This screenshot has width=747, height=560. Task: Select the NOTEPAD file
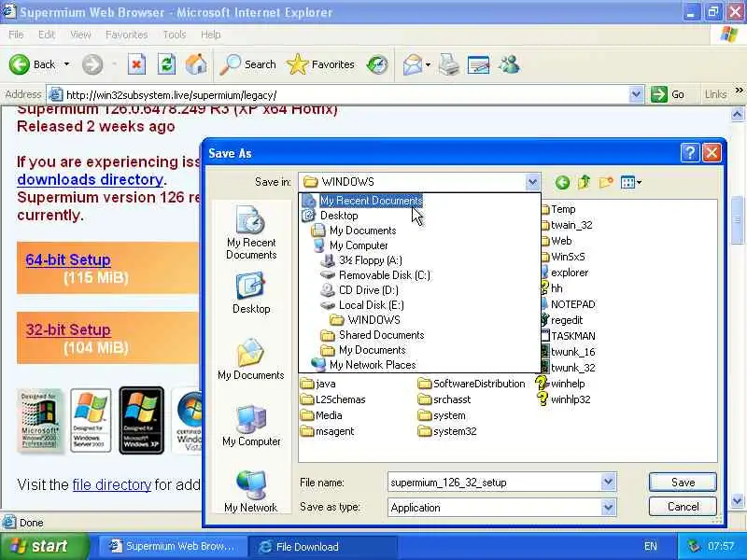point(569,305)
